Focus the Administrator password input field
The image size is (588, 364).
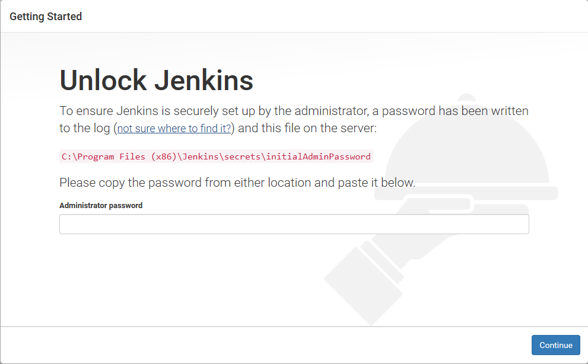[294, 224]
